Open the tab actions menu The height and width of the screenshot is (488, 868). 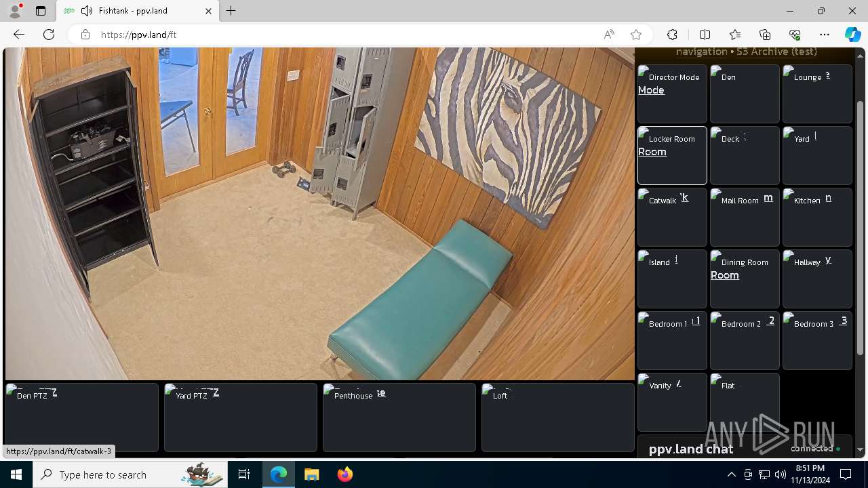41,11
